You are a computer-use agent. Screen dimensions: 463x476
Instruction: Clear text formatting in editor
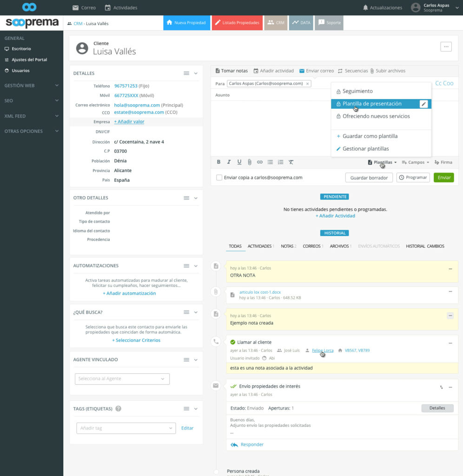291,162
